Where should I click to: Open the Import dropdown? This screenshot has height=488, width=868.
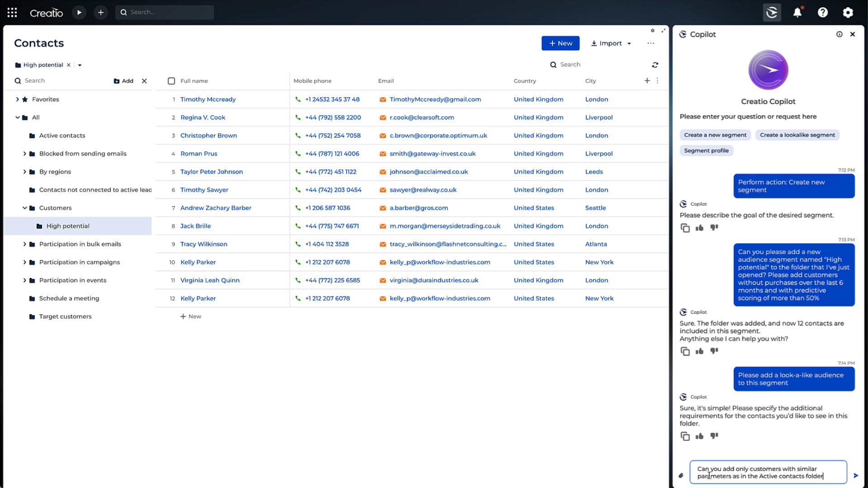pos(611,43)
